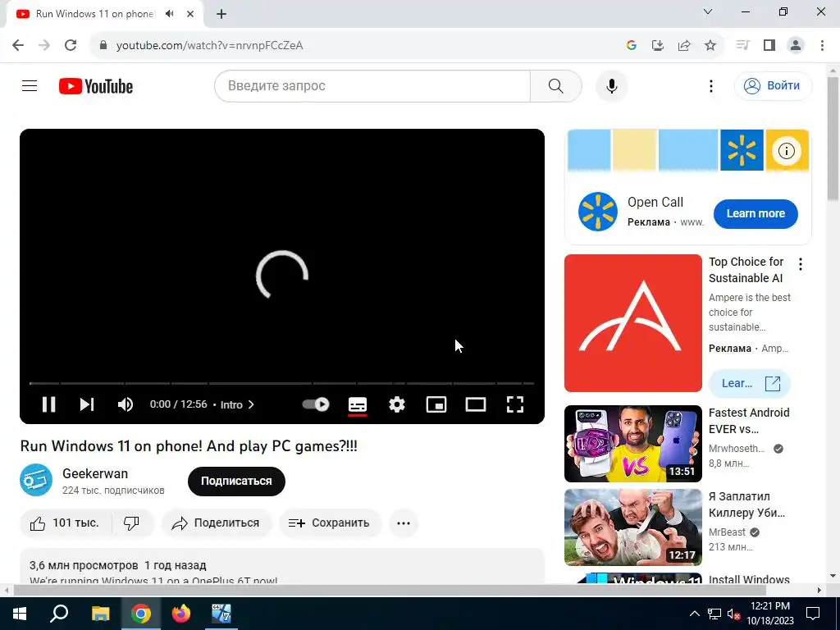Go to the YouTube home logo
The width and height of the screenshot is (840, 630).
point(96,86)
